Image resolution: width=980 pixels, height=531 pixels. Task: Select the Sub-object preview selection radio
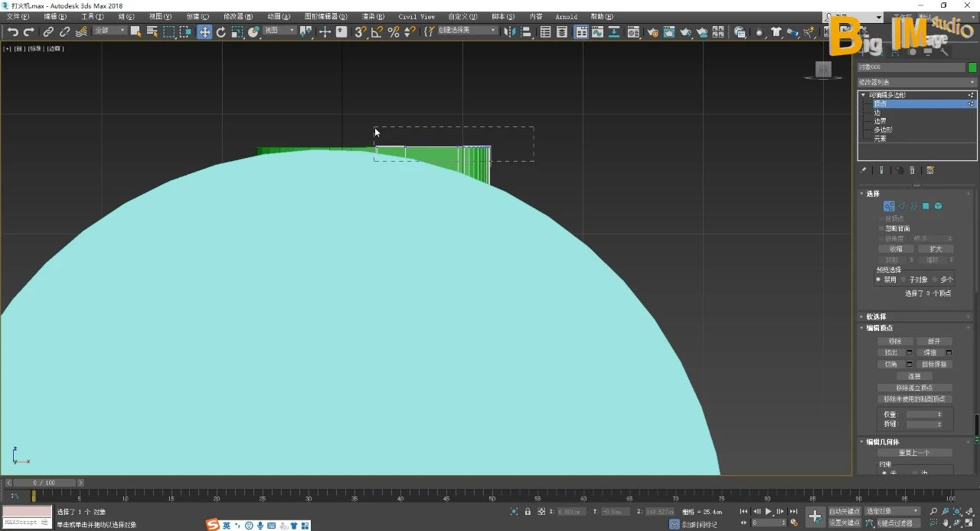click(903, 280)
